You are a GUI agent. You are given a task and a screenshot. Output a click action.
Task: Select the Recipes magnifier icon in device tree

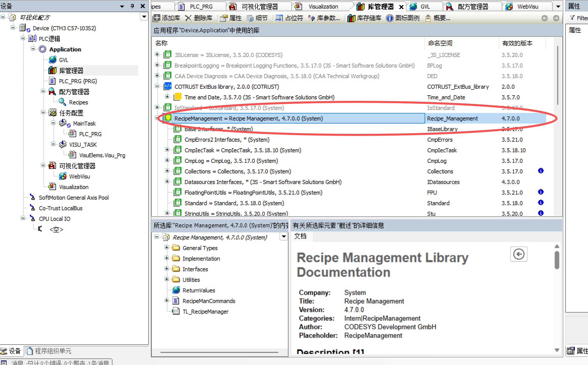(62, 102)
